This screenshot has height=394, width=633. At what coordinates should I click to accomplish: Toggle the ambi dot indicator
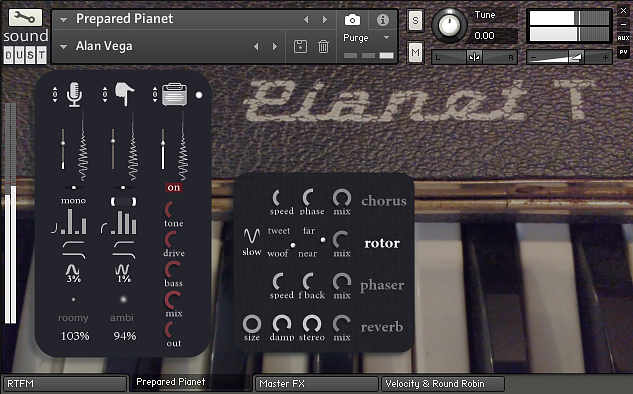pos(123,299)
